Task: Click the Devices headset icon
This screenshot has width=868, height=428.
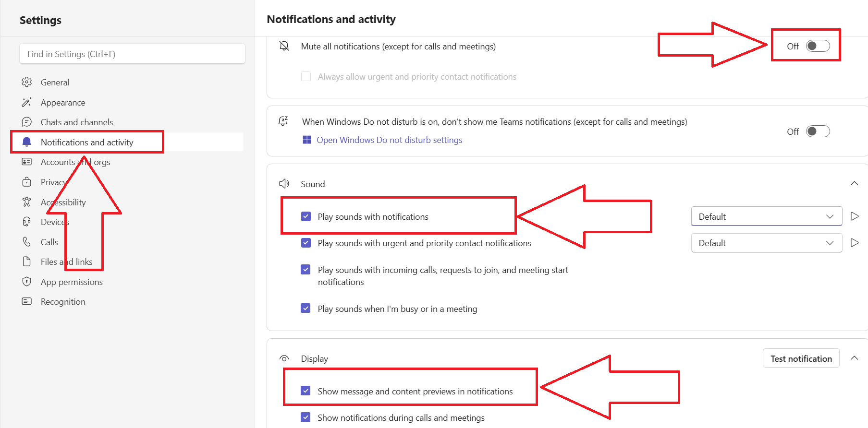Action: (27, 222)
